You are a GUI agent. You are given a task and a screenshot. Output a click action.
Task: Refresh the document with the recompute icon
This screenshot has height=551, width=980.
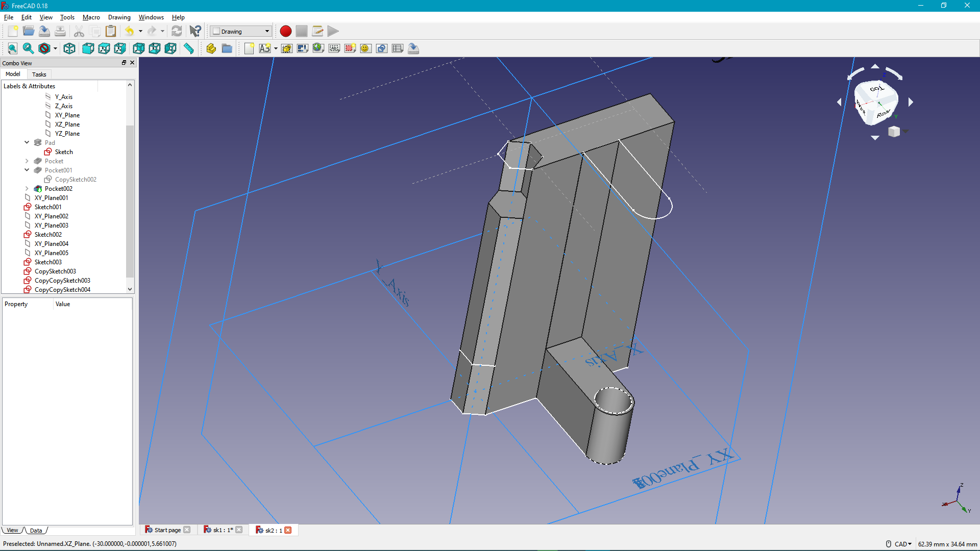click(177, 31)
